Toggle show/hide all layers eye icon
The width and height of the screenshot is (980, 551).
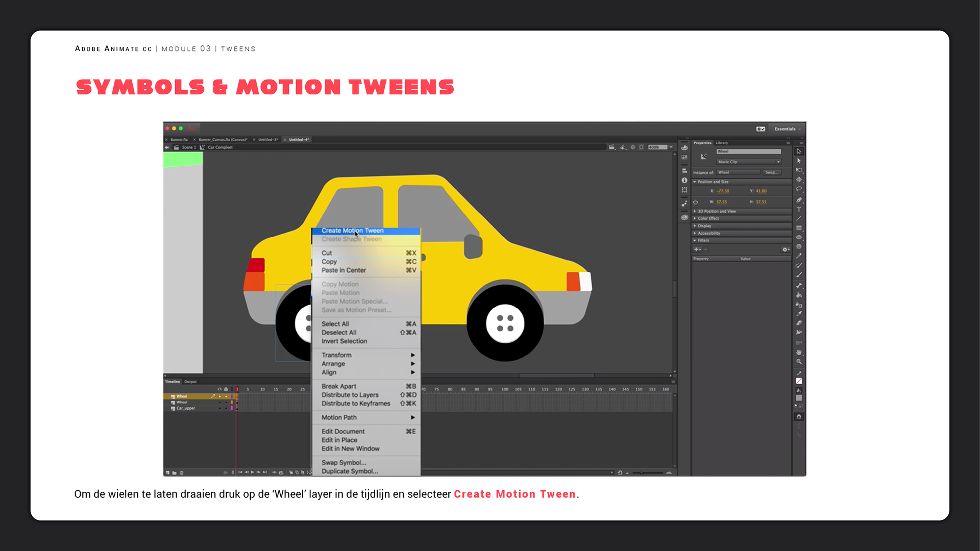click(x=219, y=389)
